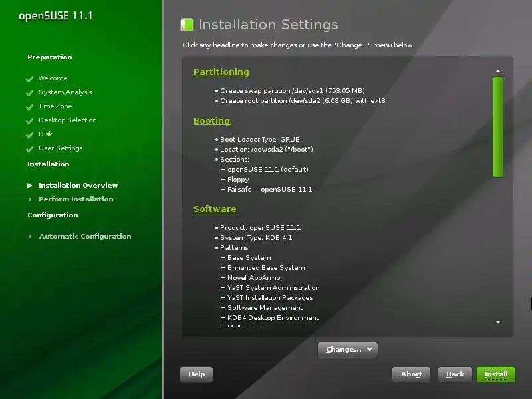The image size is (532, 399).
Task: Click the Location: /dev/sda2 line
Action: (264, 149)
